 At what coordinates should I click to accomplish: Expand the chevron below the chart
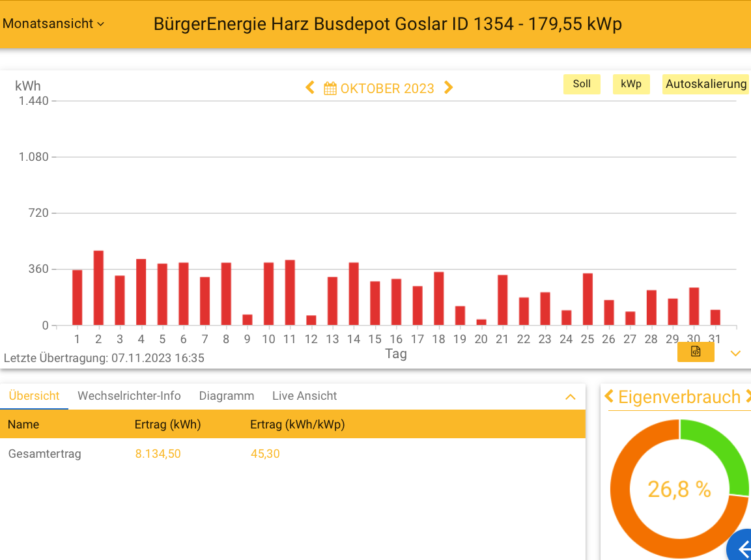(735, 354)
